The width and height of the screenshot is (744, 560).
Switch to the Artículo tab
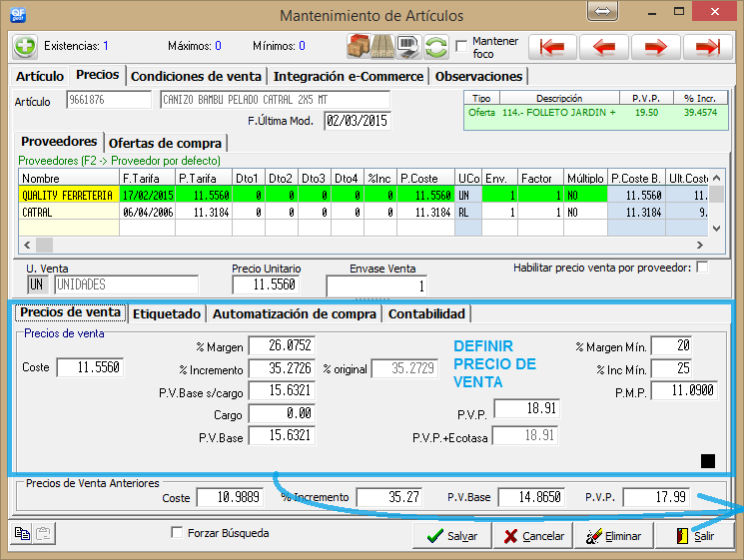(40, 76)
